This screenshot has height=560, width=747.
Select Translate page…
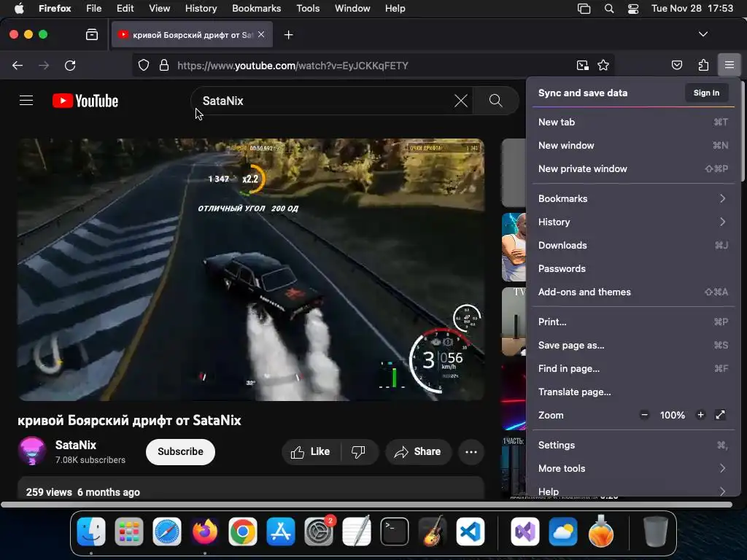[633, 392]
